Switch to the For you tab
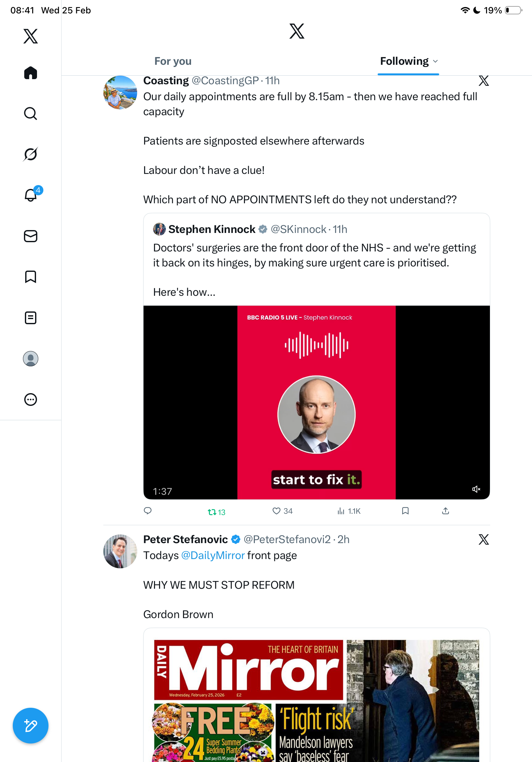Screen dimensions: 532x762 (x=173, y=61)
